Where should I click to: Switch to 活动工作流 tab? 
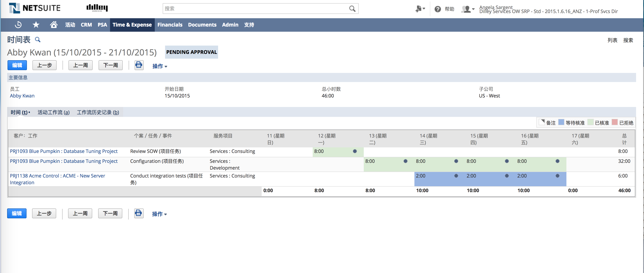coord(53,112)
